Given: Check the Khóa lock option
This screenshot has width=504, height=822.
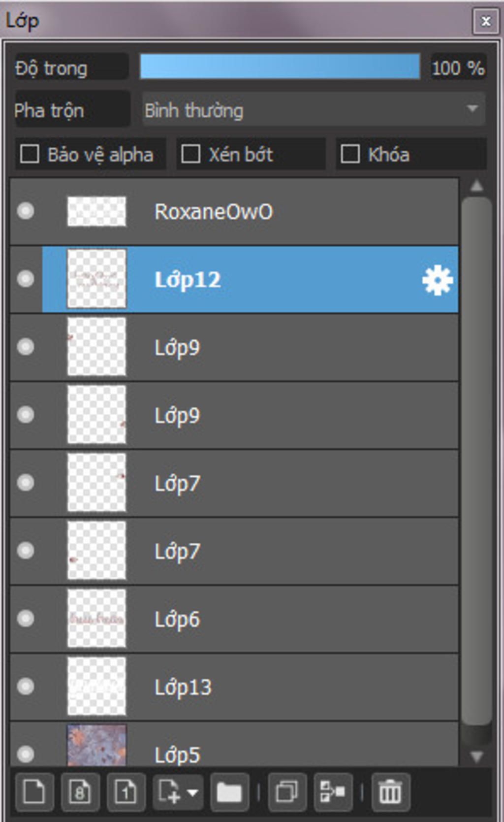Looking at the screenshot, I should [x=350, y=154].
